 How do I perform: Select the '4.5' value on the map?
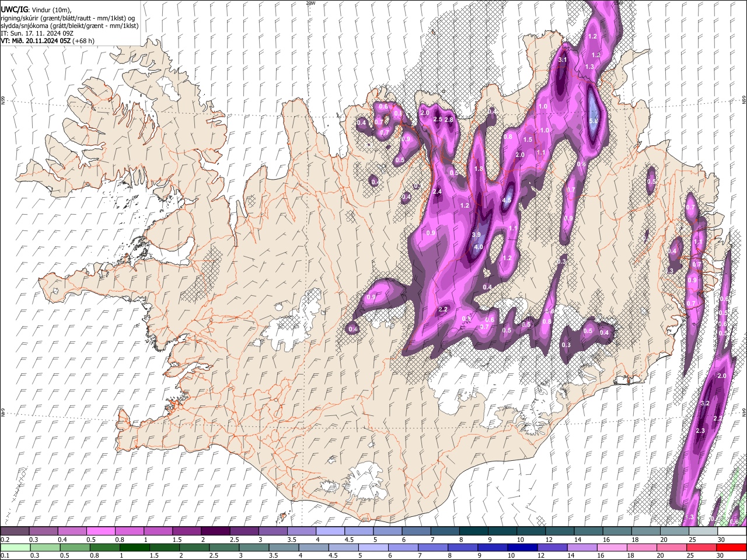coord(507,201)
